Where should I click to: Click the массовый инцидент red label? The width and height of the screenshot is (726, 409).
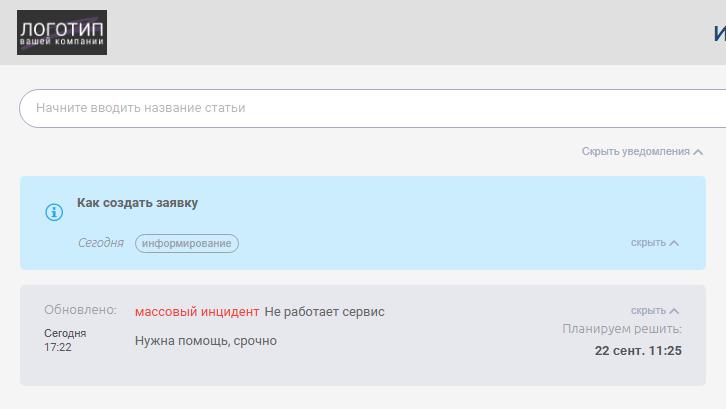(197, 312)
